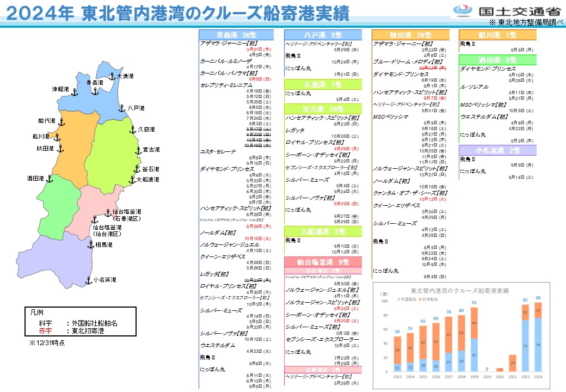This screenshot has width=566, height=392.
Task: Click the 石巻港区 1隻 sub-header
Action: (x=323, y=370)
